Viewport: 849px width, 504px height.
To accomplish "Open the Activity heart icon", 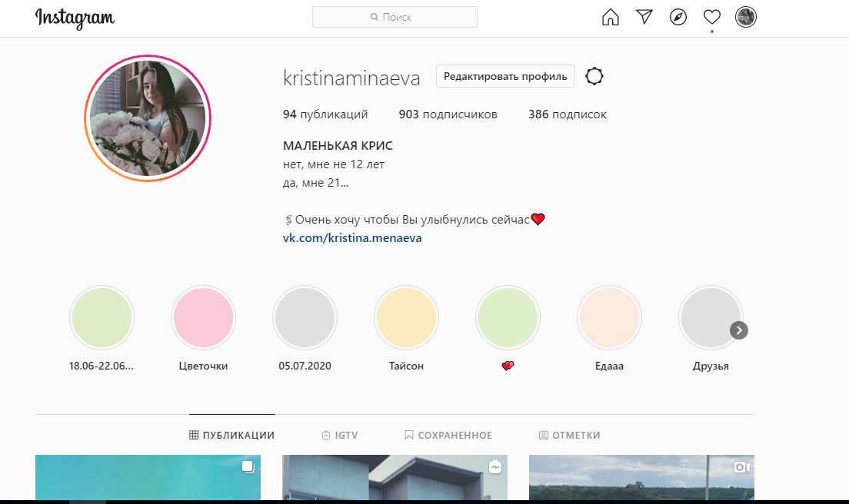I will [712, 17].
